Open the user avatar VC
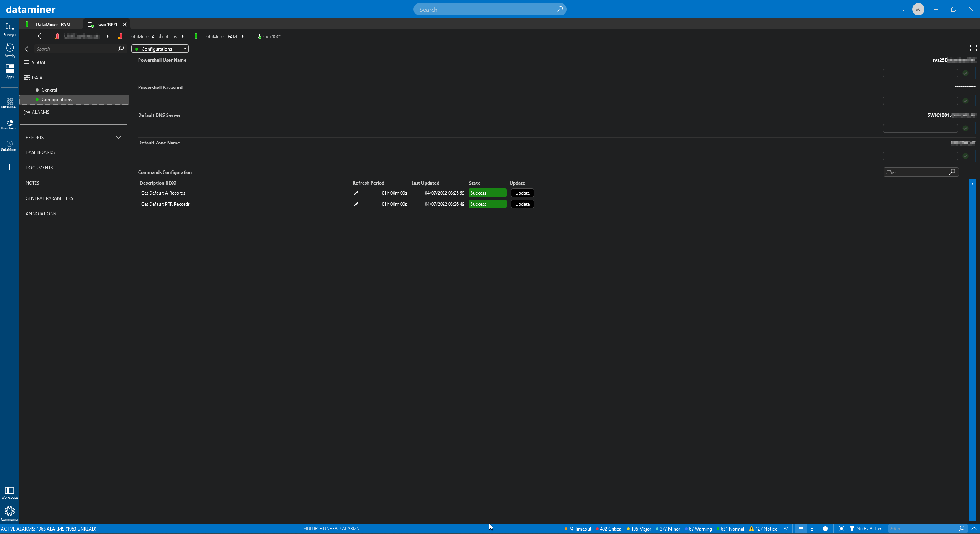This screenshot has height=534, width=980. tap(918, 9)
